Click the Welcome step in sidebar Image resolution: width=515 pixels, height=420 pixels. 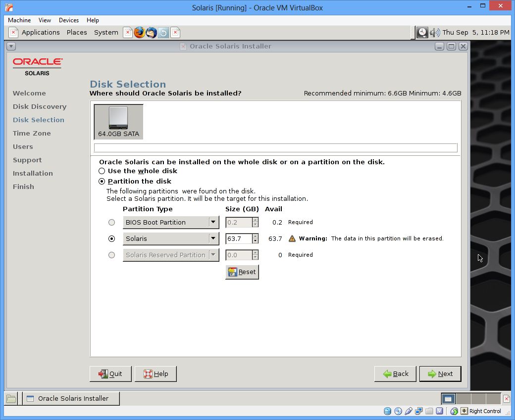pyautogui.click(x=29, y=93)
